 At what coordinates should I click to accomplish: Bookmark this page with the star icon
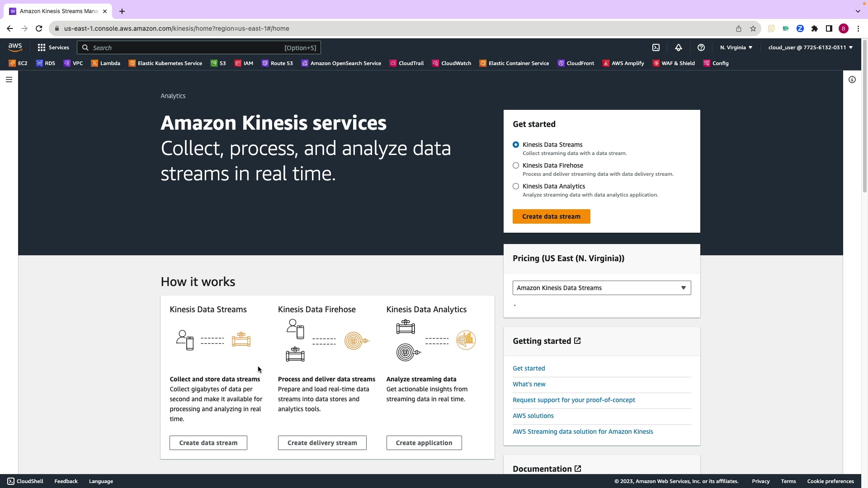point(753,28)
